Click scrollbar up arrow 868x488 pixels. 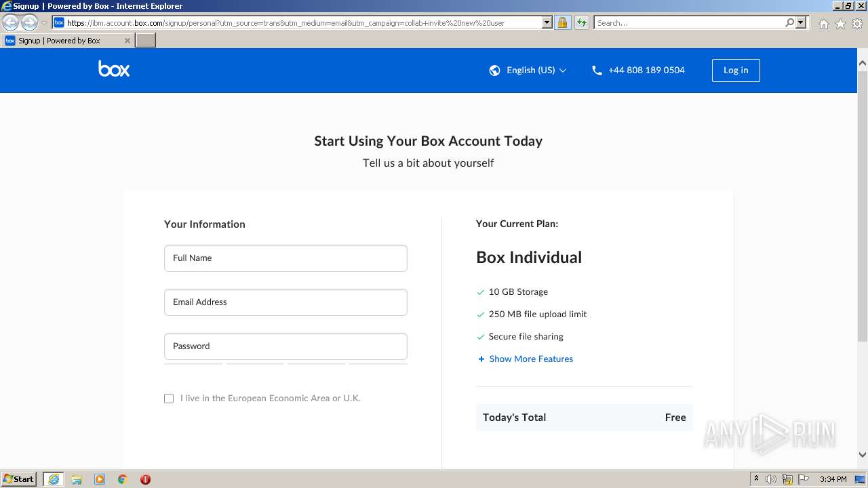863,63
